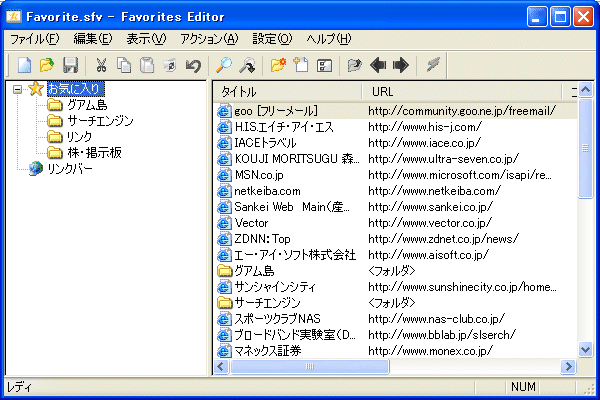Click the Open file toolbar icon
The width and height of the screenshot is (600, 400).
point(47,65)
